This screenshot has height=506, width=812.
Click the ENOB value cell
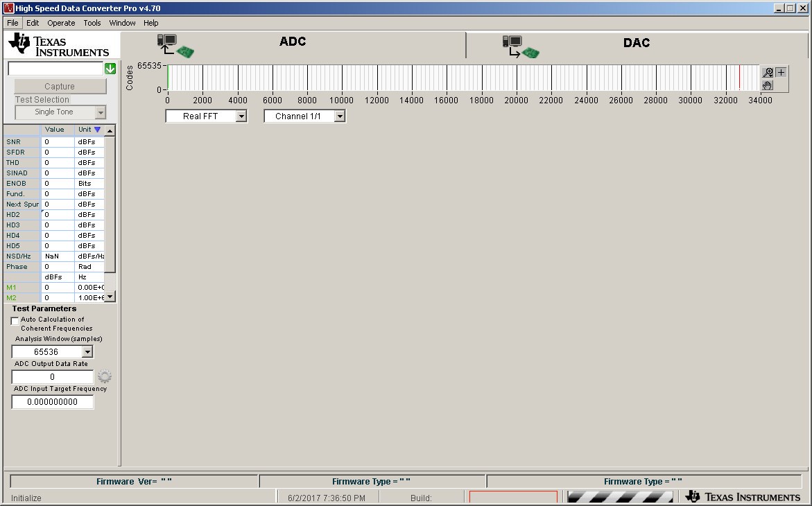(58, 184)
